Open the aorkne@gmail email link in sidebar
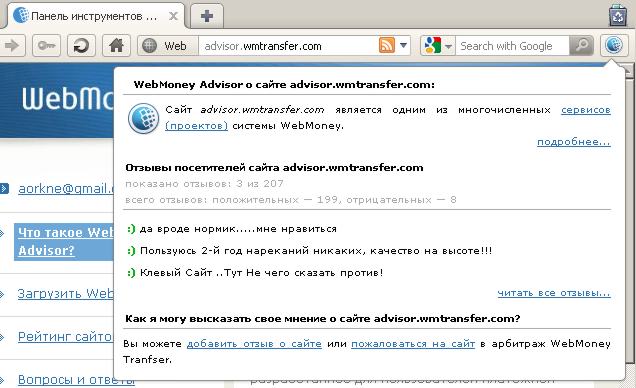The image size is (636, 388). click(66, 189)
